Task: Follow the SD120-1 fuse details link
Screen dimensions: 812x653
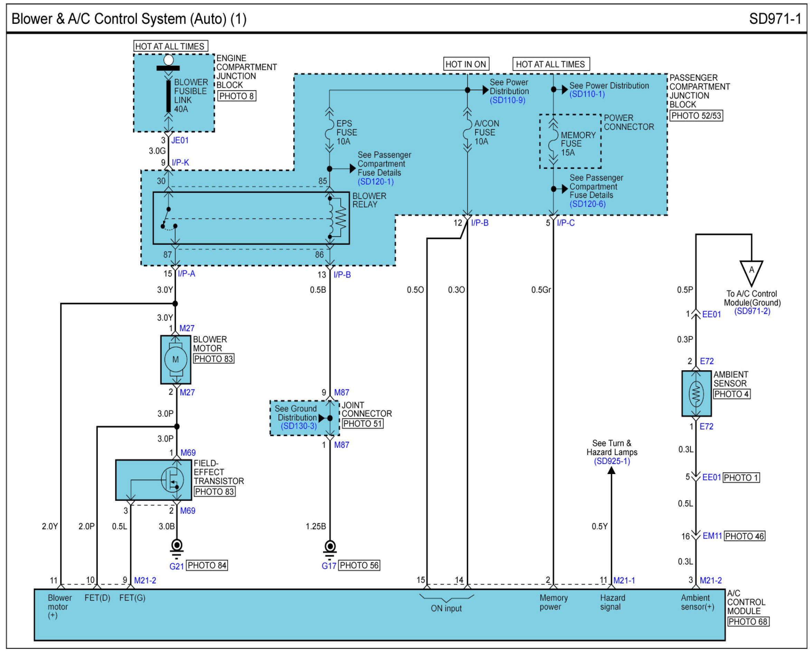Action: (376, 181)
